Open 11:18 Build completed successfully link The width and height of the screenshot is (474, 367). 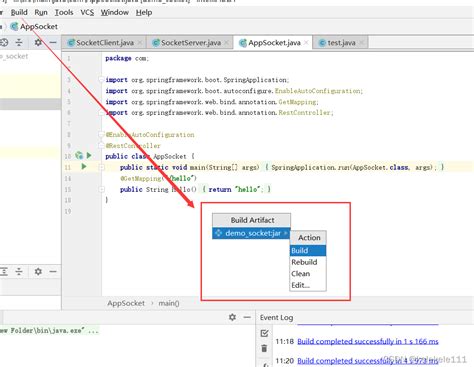(x=368, y=341)
